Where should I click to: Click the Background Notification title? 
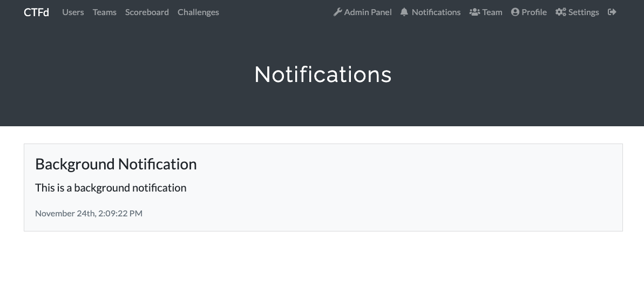116,164
